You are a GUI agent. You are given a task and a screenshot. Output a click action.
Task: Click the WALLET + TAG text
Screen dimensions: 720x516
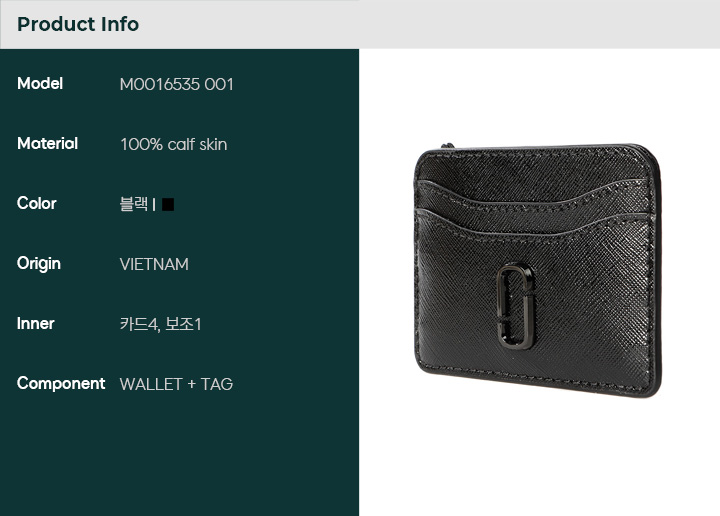tap(176, 384)
